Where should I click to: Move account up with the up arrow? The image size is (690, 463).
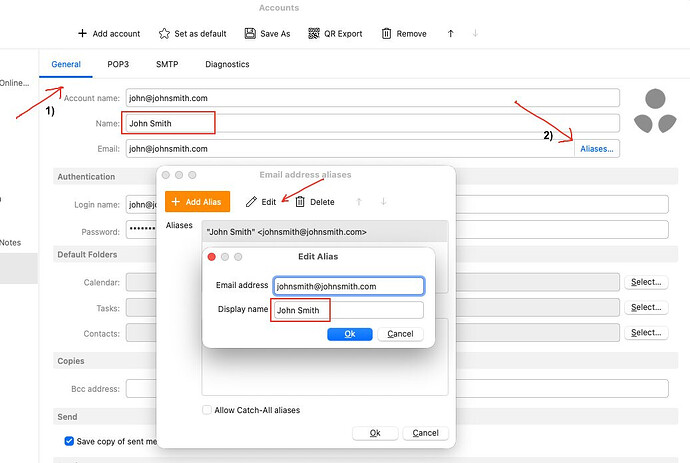pyautogui.click(x=451, y=34)
